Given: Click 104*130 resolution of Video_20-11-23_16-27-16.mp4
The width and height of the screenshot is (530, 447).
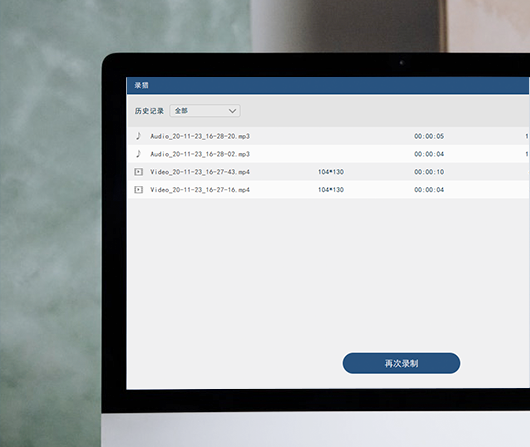Looking at the screenshot, I should (331, 190).
